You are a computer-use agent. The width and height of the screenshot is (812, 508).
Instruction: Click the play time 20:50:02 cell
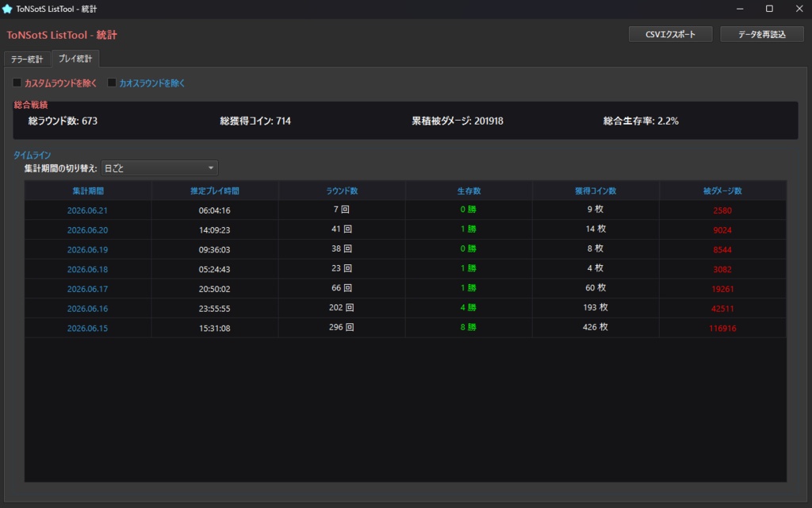[x=214, y=289]
